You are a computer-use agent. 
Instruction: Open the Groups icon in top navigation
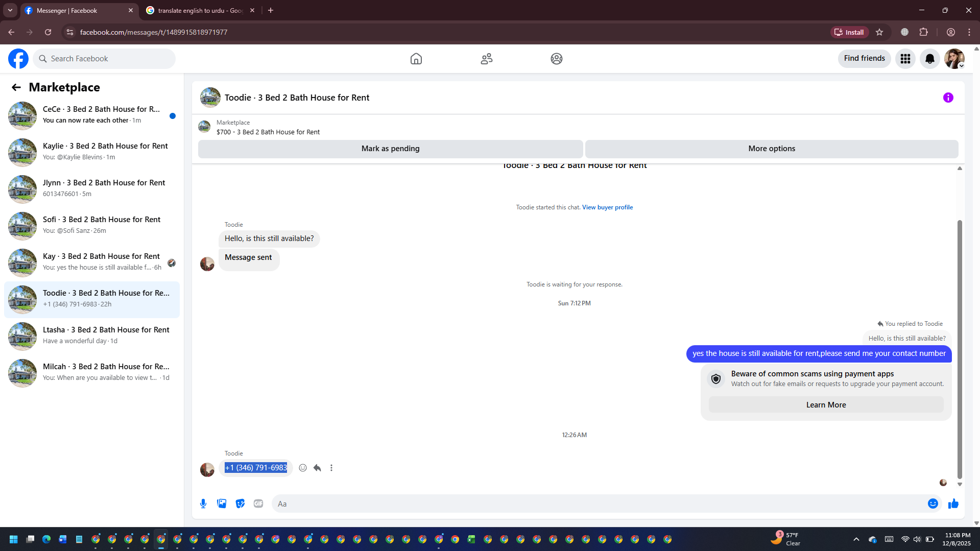(557, 59)
